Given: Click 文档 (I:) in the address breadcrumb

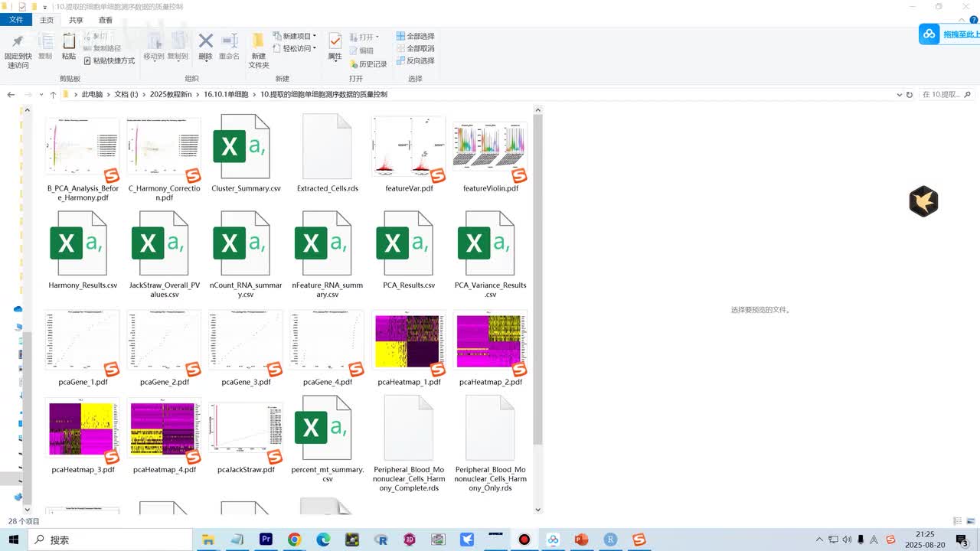Looking at the screenshot, I should [126, 95].
